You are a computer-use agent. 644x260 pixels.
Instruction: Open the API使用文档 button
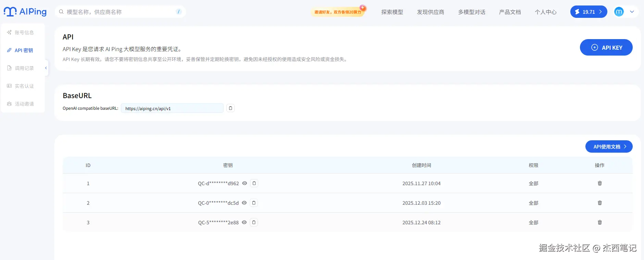pos(609,146)
